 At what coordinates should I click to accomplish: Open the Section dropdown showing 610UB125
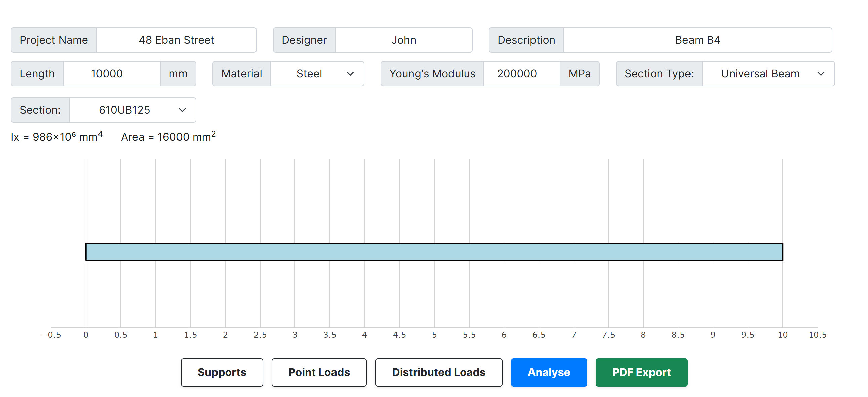pyautogui.click(x=132, y=110)
